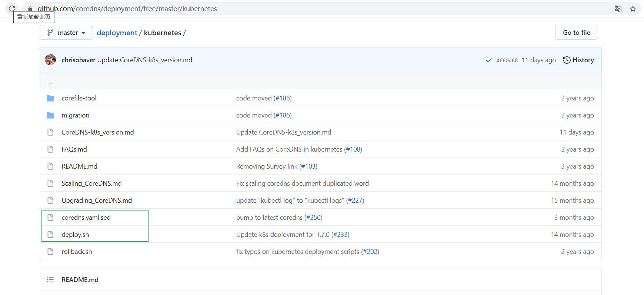Open the Upgrading_CoreDNS.md file

(x=97, y=200)
